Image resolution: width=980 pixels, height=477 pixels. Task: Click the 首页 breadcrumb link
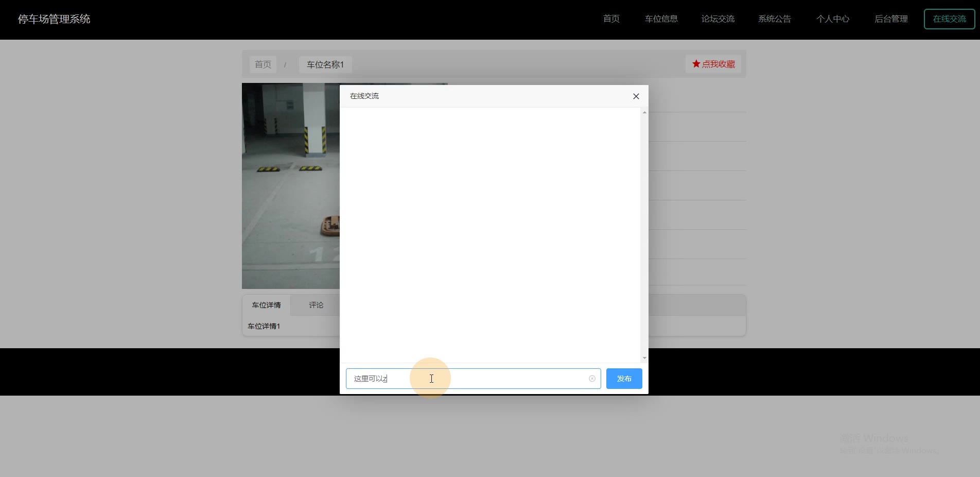[x=263, y=64]
